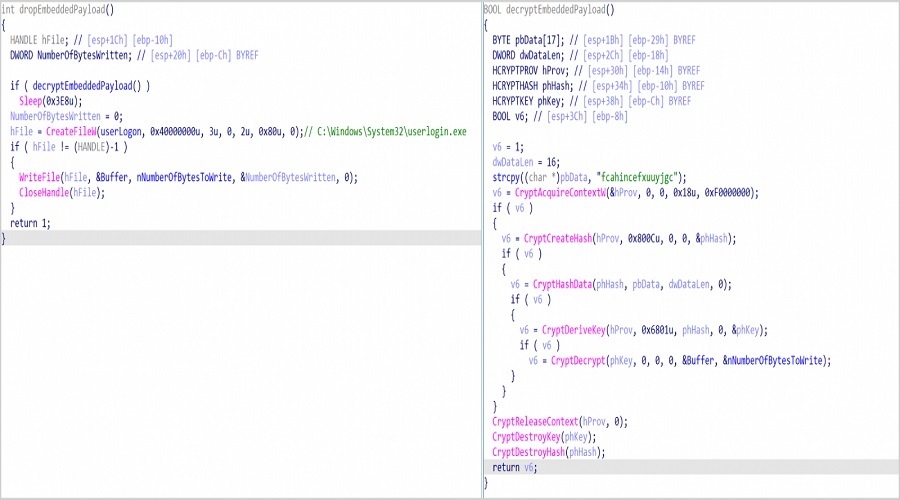Select the strcpy function call
The width and height of the screenshot is (900, 500).
[507, 177]
